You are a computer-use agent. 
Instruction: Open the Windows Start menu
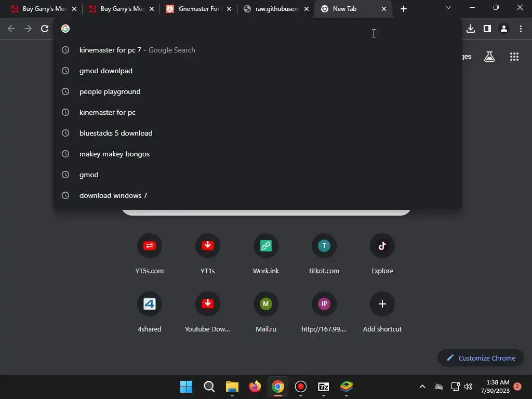click(187, 387)
